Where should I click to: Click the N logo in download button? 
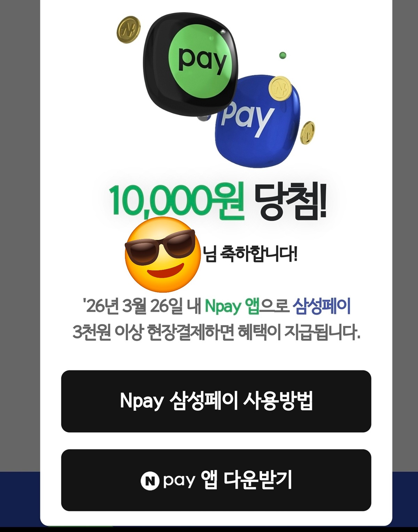click(150, 481)
